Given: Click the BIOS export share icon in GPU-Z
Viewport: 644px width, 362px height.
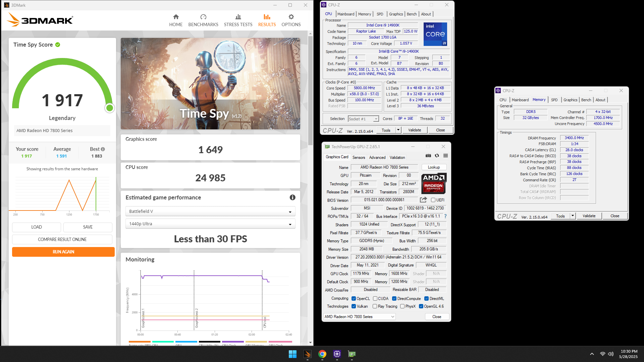Looking at the screenshot, I should (x=423, y=200).
